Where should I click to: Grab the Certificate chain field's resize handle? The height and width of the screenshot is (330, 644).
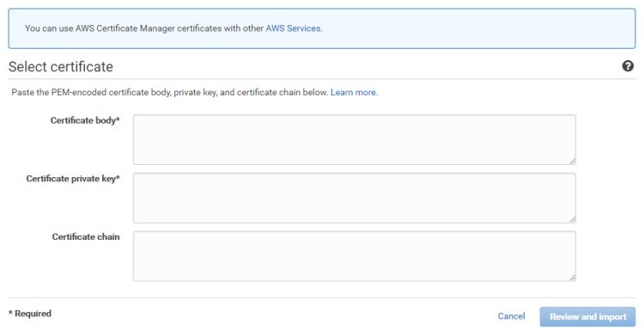[x=573, y=278]
